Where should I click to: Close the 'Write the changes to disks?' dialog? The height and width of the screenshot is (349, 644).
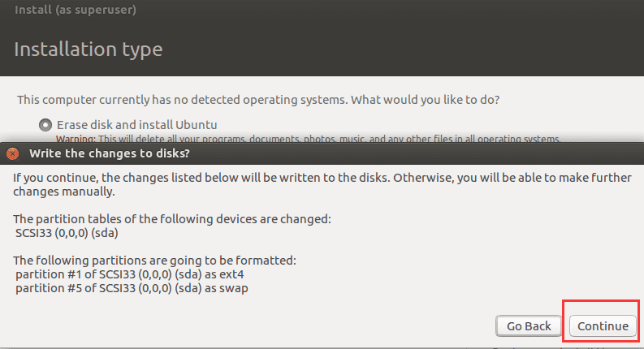tap(13, 153)
